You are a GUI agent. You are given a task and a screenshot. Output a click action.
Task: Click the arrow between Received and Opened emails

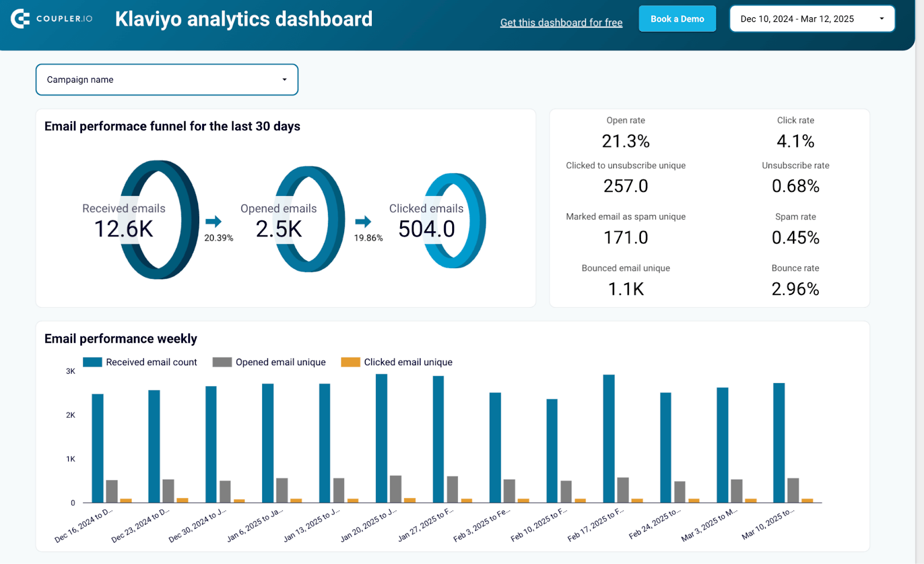(x=214, y=221)
